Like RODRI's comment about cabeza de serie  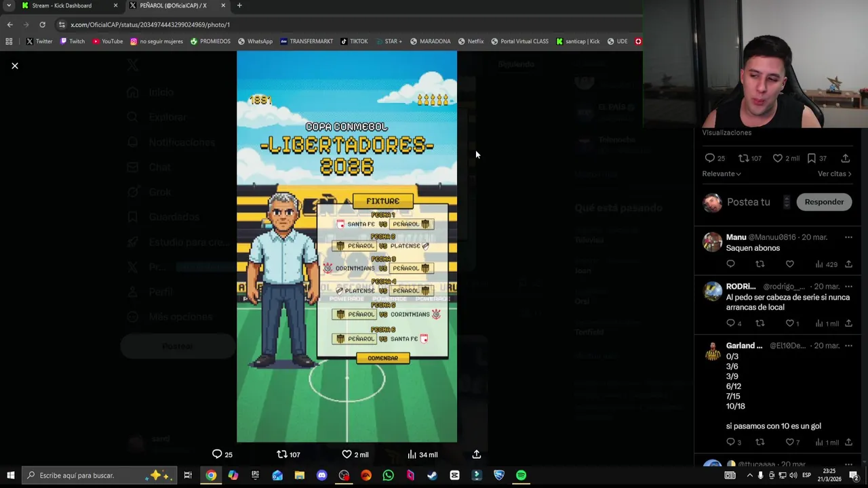point(790,323)
